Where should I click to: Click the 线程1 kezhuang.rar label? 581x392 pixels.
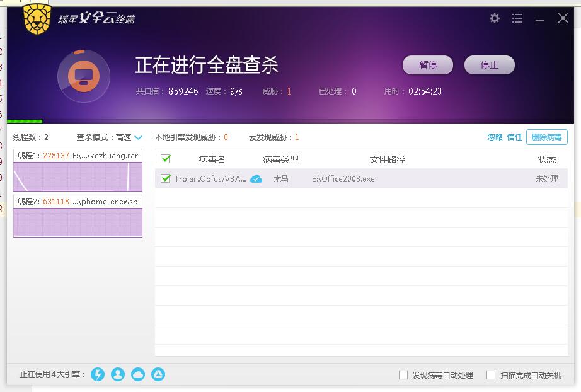point(78,156)
